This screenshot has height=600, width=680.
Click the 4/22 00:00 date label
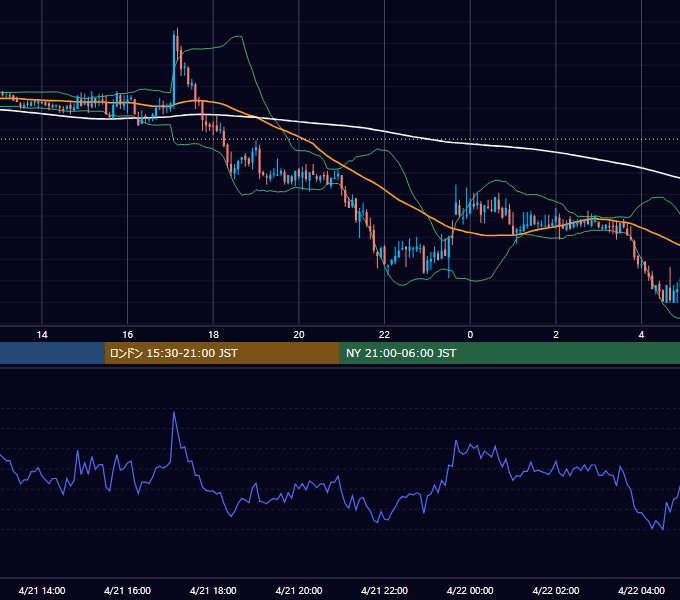point(470,590)
